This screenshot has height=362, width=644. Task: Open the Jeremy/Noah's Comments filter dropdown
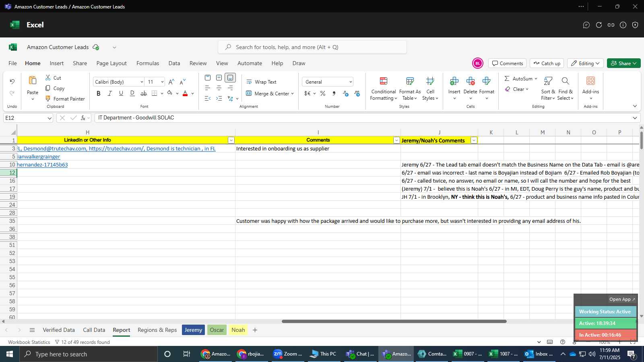point(474,140)
